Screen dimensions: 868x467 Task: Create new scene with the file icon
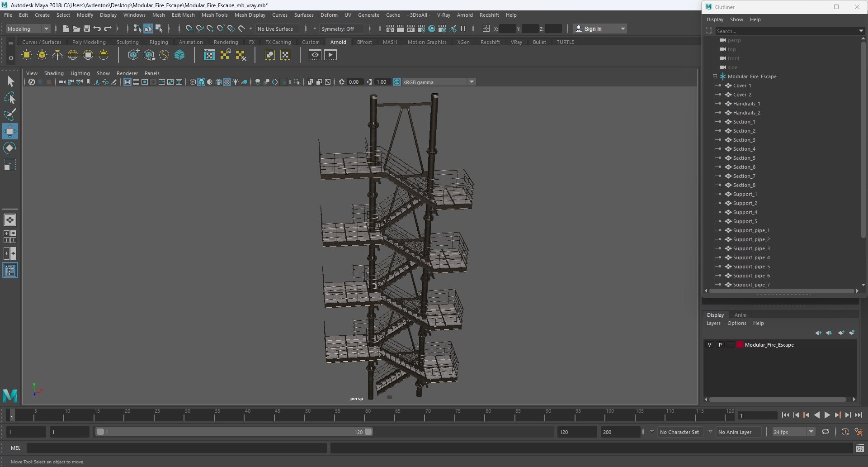(x=66, y=29)
